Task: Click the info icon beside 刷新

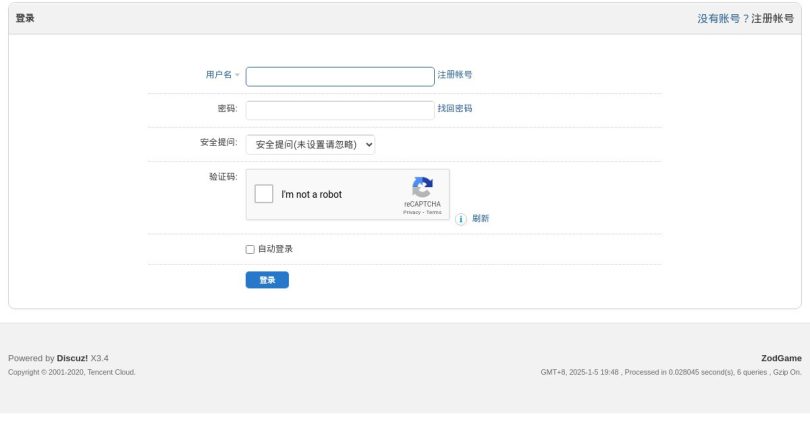Action: [x=461, y=219]
